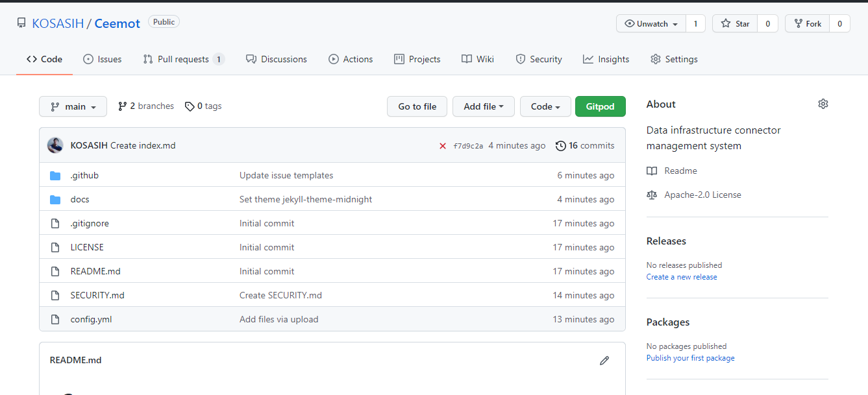Click the file icon next to config.yml
This screenshot has height=395, width=868.
pyautogui.click(x=55, y=319)
